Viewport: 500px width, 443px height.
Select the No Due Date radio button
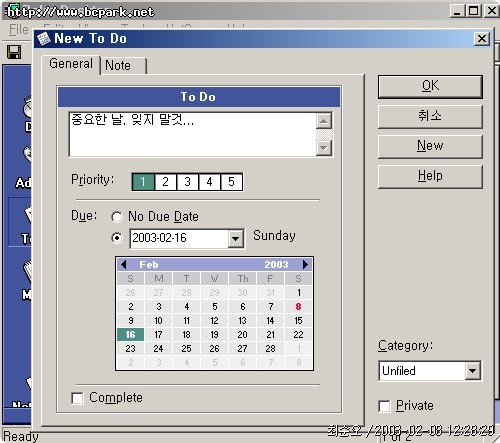click(117, 217)
